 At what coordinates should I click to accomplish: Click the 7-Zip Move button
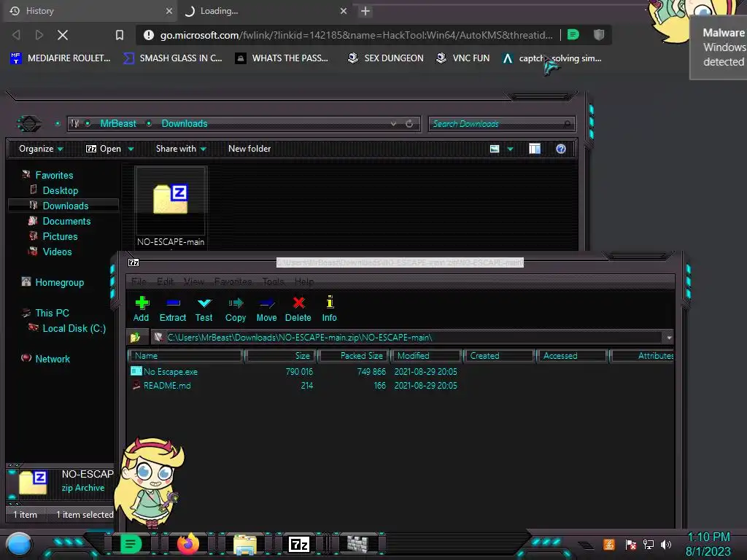click(x=266, y=309)
